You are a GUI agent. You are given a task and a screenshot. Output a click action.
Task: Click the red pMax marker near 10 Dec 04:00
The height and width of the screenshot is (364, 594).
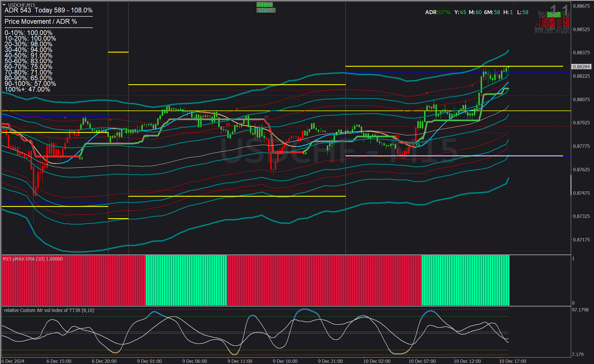[x=397, y=136]
